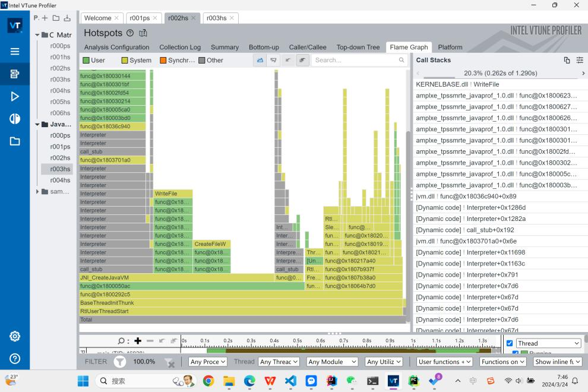Viewport: 588px width, 392px height.
Task: Select the KERNELBASE.dll WriteFile call stack row
Action: (500, 84)
